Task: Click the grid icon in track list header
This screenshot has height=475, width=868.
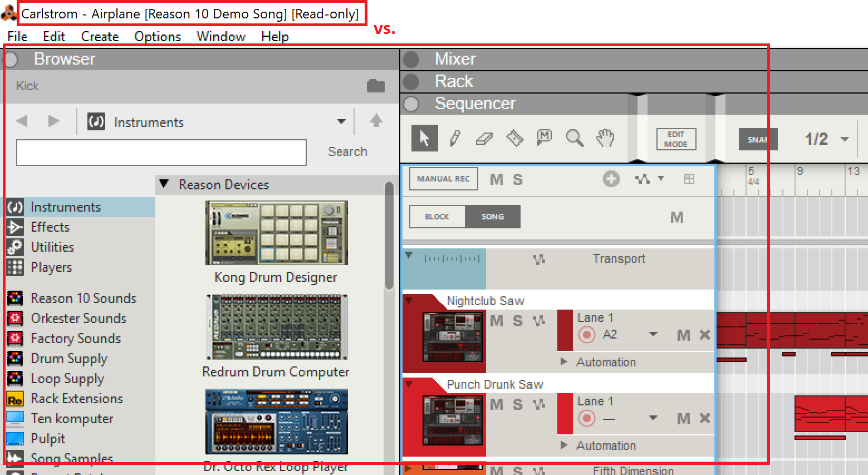Action: pos(689,179)
